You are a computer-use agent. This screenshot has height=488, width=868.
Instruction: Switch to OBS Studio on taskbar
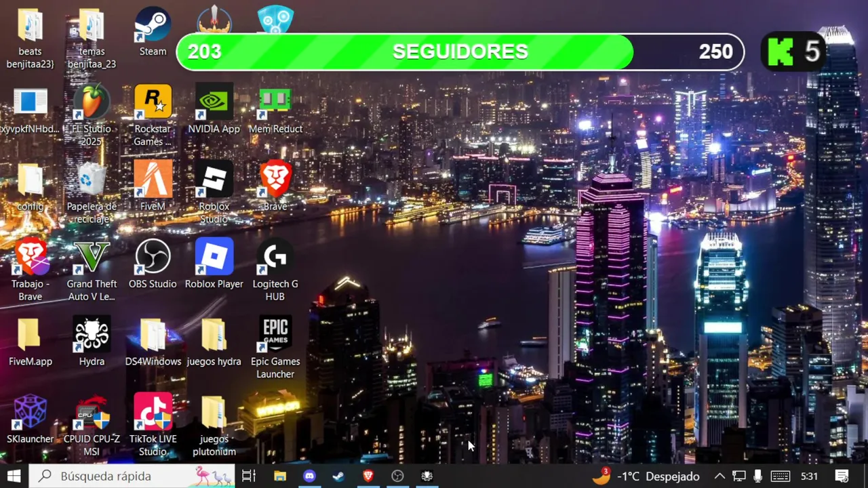pos(397,476)
